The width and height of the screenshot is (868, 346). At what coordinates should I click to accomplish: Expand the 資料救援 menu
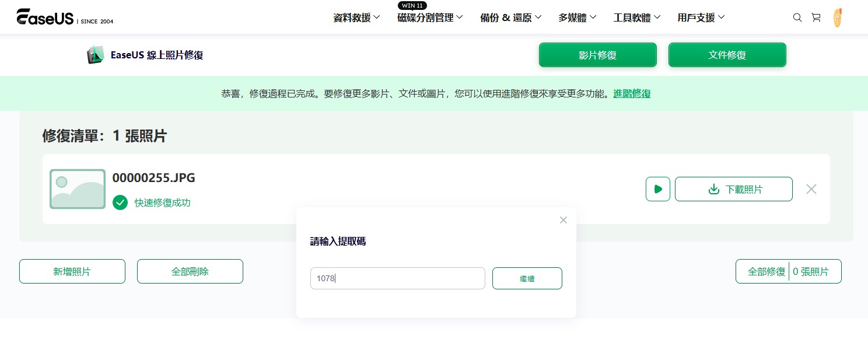tap(356, 18)
